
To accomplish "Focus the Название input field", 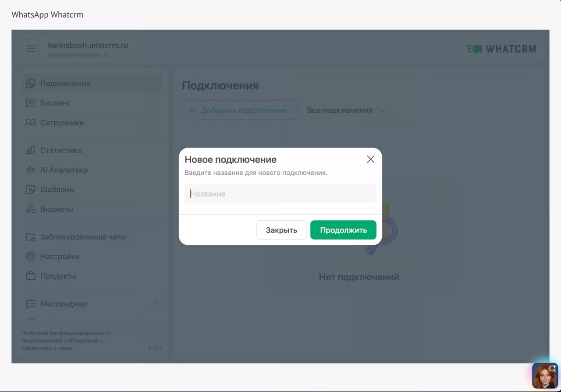I will point(280,194).
